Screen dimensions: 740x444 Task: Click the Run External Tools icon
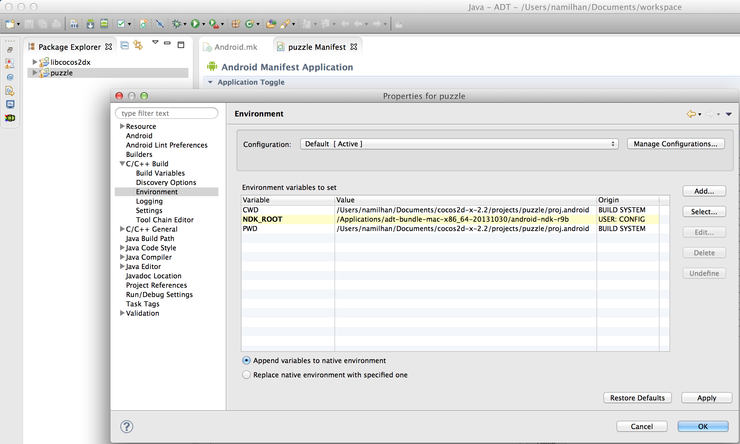click(214, 24)
